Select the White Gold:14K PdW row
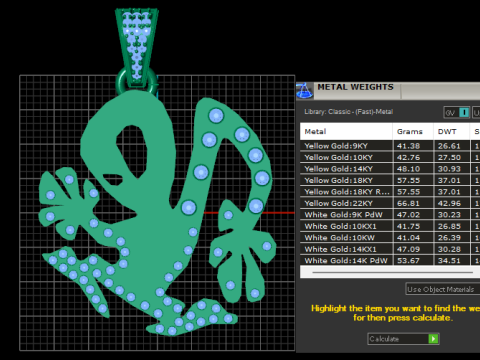Viewport: 480px width, 360px height. coord(390,260)
